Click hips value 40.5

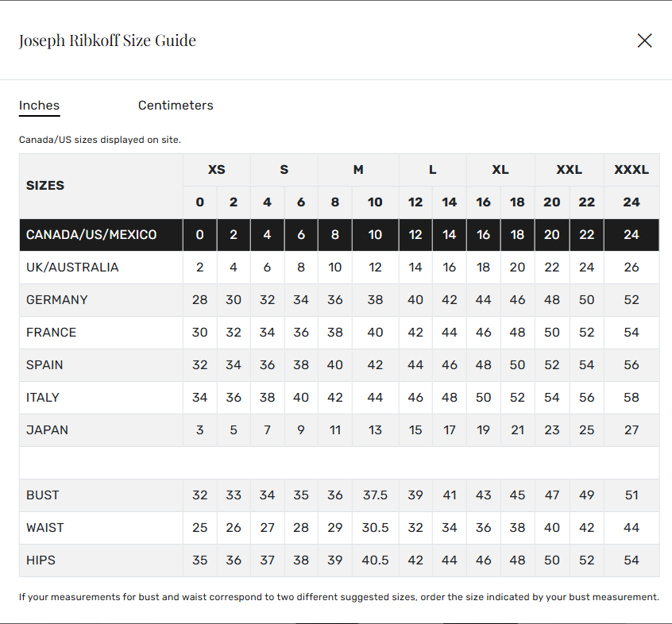[x=375, y=560]
